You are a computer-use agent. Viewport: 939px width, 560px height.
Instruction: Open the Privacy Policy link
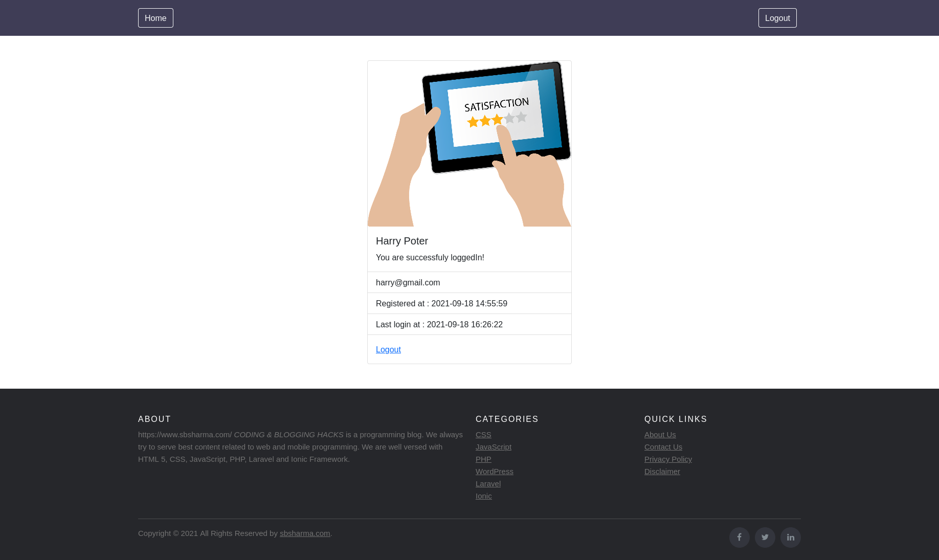(x=668, y=459)
